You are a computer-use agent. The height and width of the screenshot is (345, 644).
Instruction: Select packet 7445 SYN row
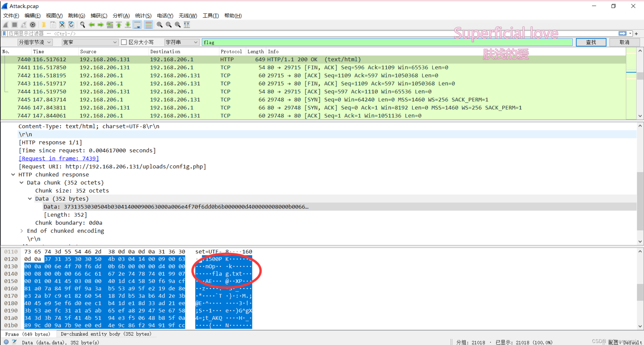point(313,100)
